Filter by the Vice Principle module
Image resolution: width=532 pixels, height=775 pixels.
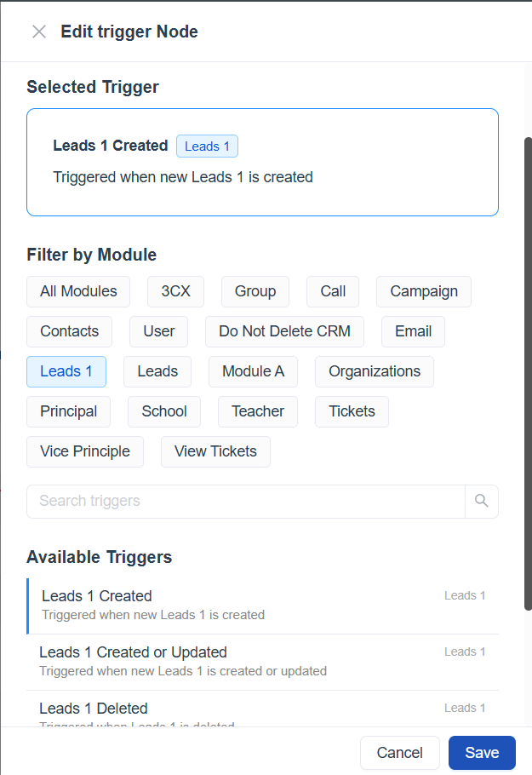pyautogui.click(x=85, y=451)
